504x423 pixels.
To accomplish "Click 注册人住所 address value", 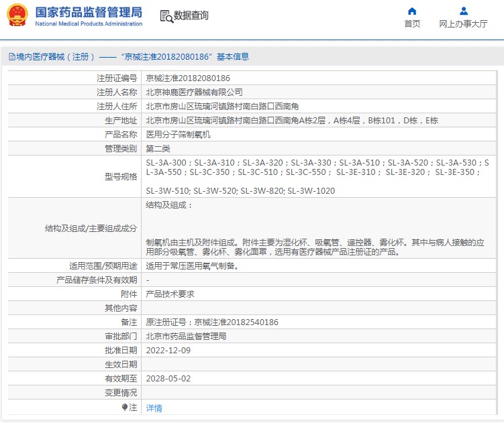I will click(222, 107).
